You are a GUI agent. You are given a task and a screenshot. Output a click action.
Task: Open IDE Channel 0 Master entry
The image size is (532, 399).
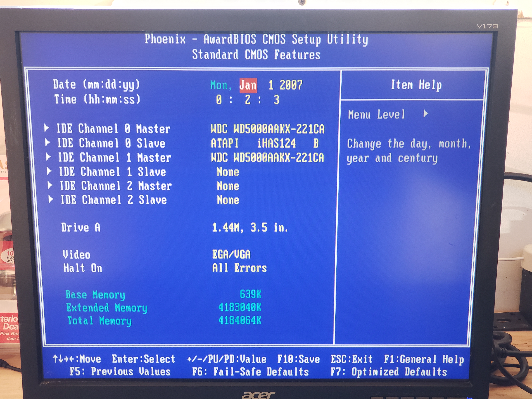click(113, 129)
